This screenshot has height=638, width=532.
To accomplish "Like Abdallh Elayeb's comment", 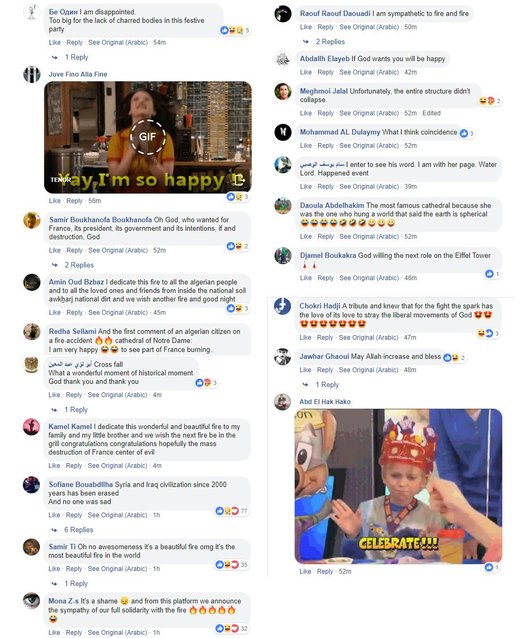I will tap(306, 72).
